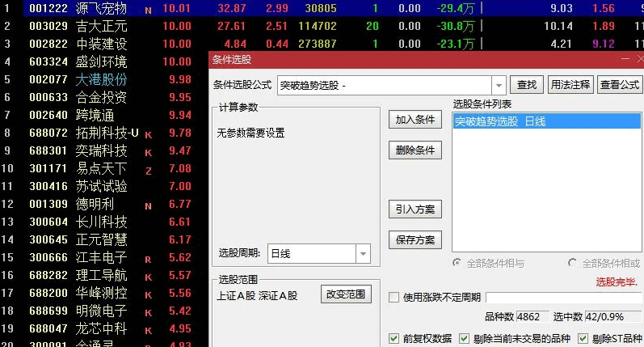Select stock row 理工导航
This screenshot has width=644, height=347.
(102, 276)
